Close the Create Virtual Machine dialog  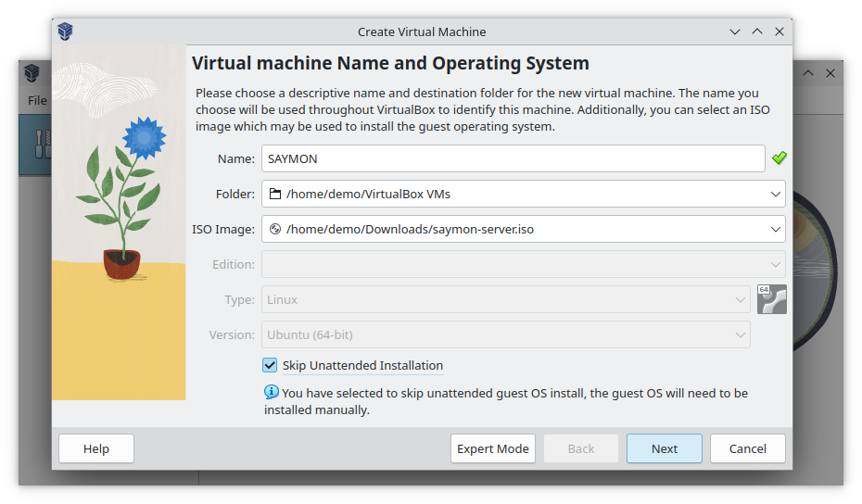(x=780, y=31)
